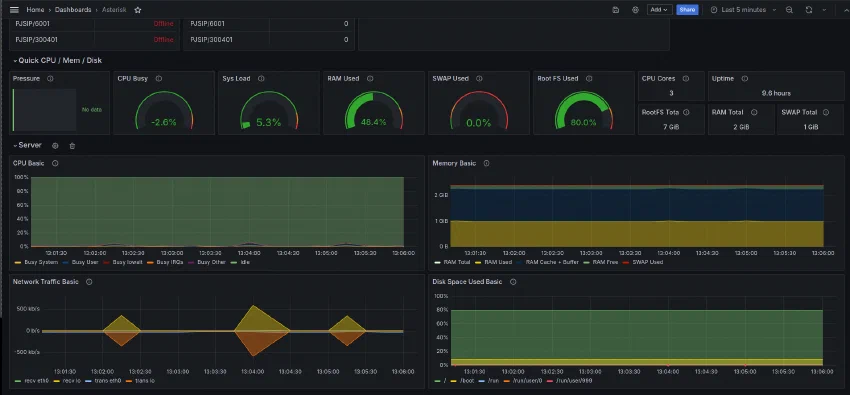850x395 pixels.
Task: Click the zoom out time range icon
Action: [x=789, y=10]
